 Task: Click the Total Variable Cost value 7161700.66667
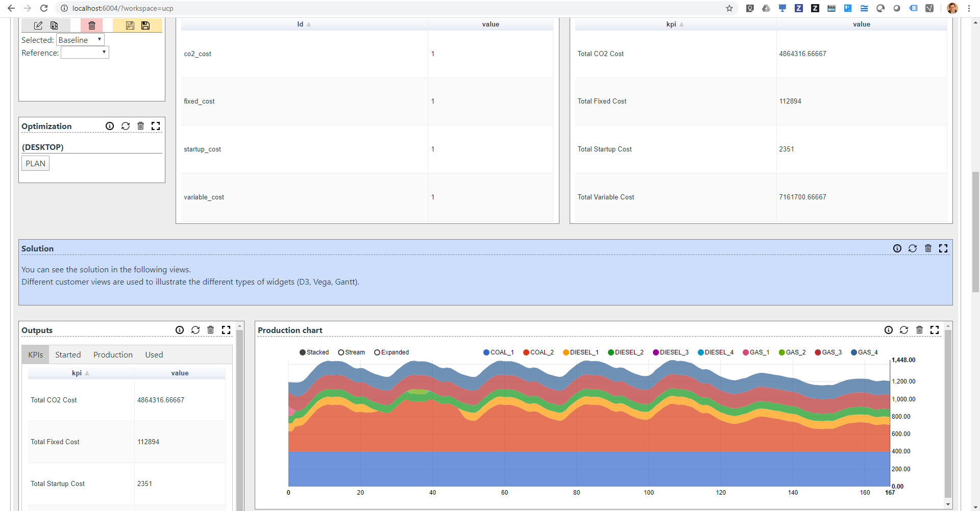coord(802,197)
